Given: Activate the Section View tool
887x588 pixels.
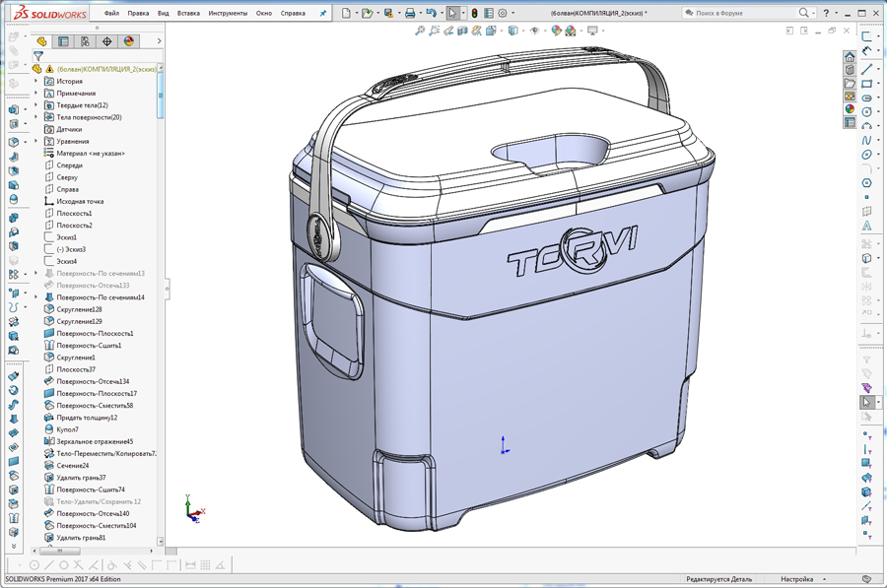Looking at the screenshot, I should [x=463, y=31].
